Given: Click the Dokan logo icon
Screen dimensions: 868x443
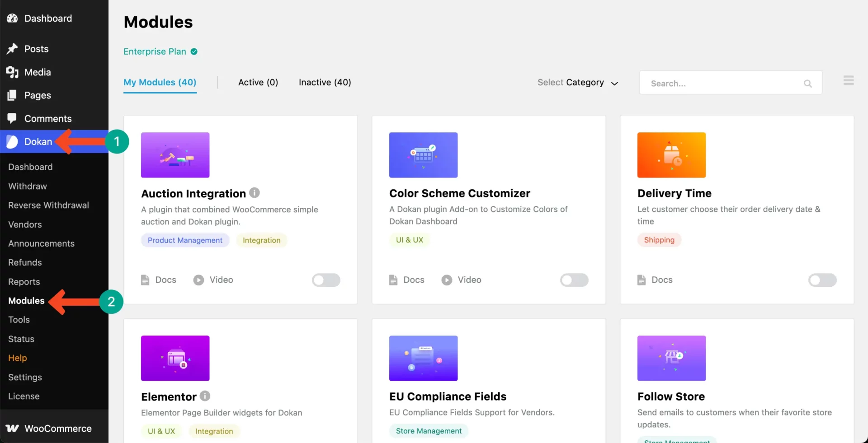Looking at the screenshot, I should coord(12,142).
